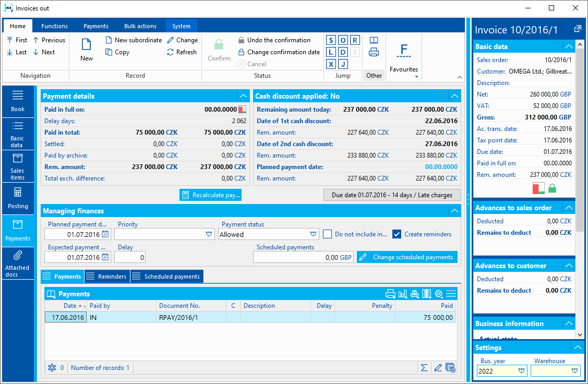This screenshot has width=588, height=384.
Task: Jump using the R button
Action: coord(355,40)
